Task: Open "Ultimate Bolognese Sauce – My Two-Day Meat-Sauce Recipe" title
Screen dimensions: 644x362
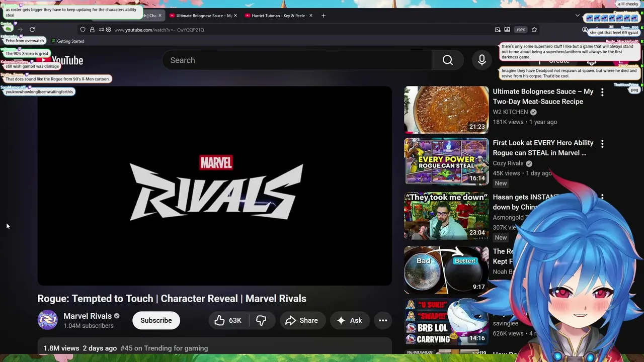Action: click(x=543, y=97)
